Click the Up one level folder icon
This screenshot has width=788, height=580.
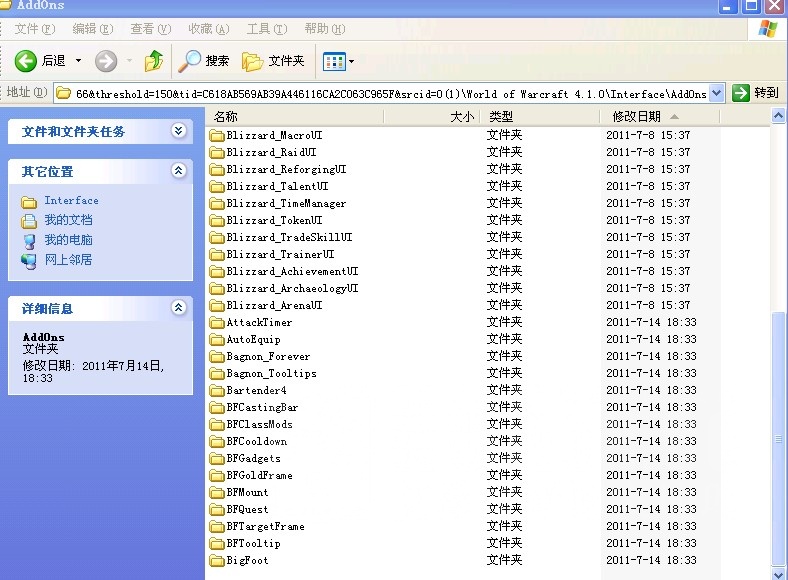(x=154, y=61)
